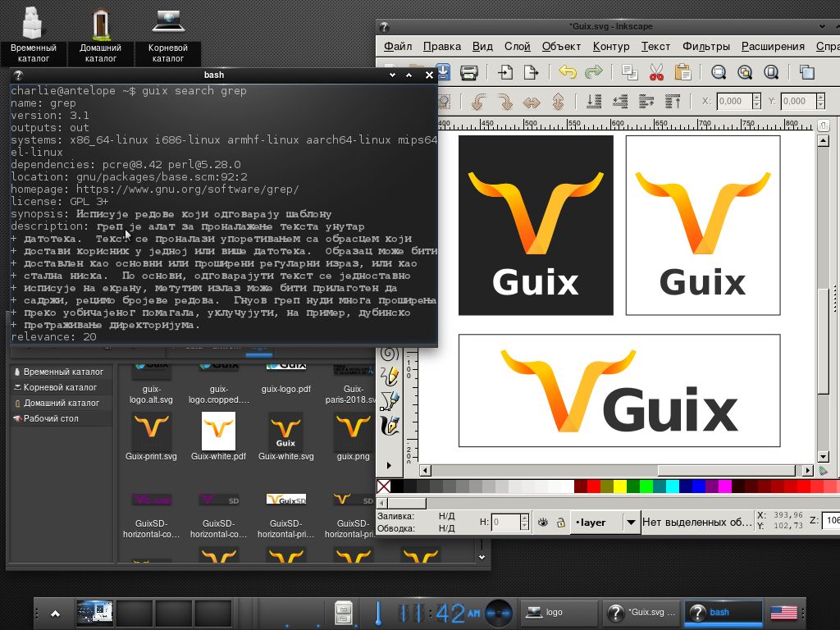Screen dimensions: 840x630
Task: Select Рабочий стол in the file manager sidebar
Action: (51, 418)
